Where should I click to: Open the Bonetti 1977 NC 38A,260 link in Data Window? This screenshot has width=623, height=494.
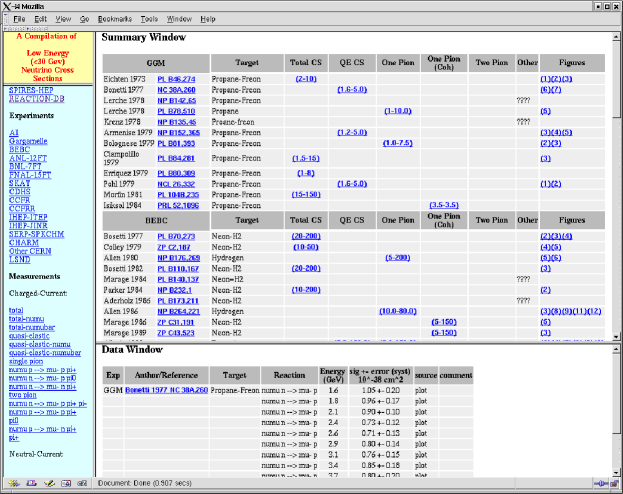[x=166, y=390]
